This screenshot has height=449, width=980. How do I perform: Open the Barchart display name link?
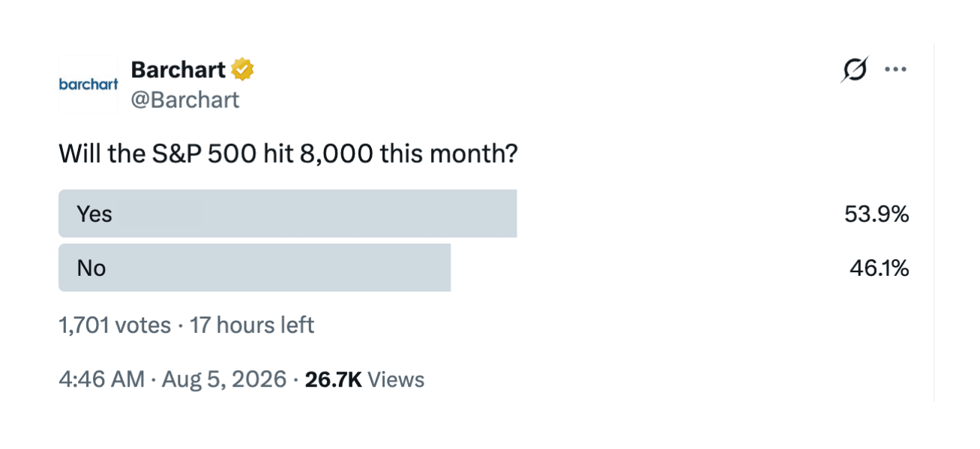(x=178, y=70)
